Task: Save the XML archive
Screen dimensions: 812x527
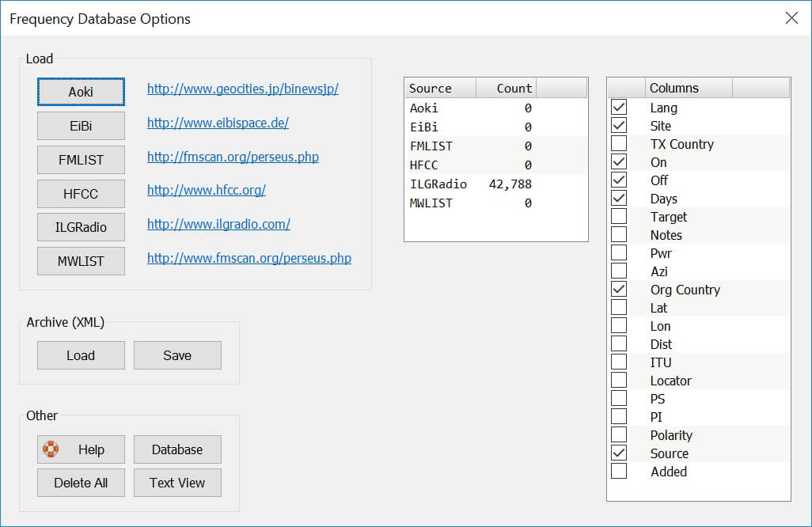Action: (x=177, y=355)
